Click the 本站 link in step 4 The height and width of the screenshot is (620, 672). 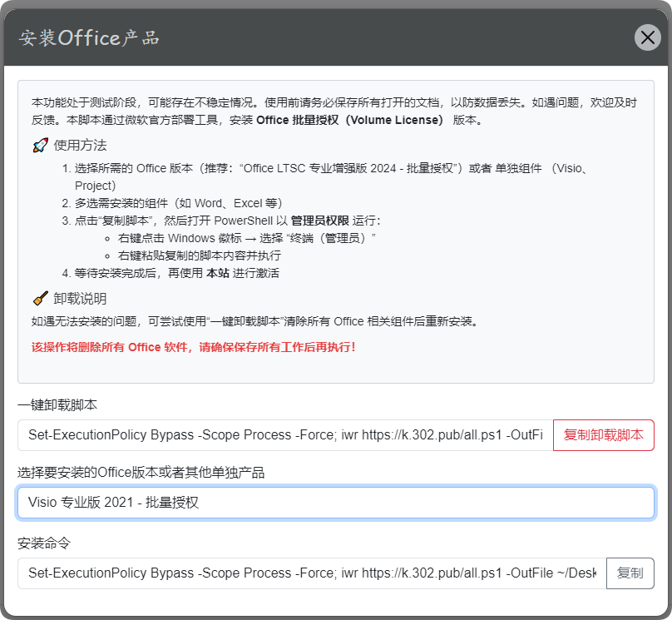click(x=218, y=273)
